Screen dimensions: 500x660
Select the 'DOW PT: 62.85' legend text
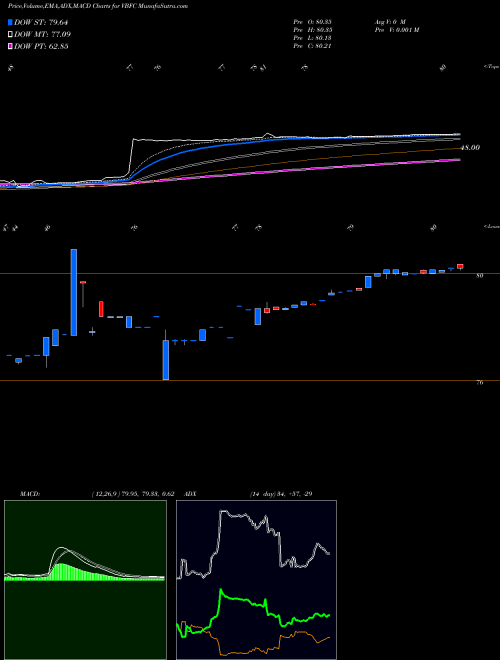(x=41, y=46)
